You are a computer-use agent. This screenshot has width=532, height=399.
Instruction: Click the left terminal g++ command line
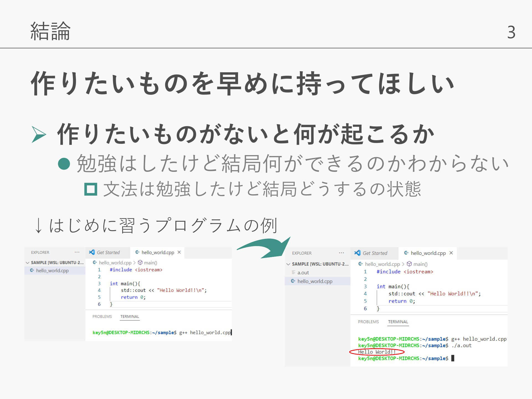(162, 332)
